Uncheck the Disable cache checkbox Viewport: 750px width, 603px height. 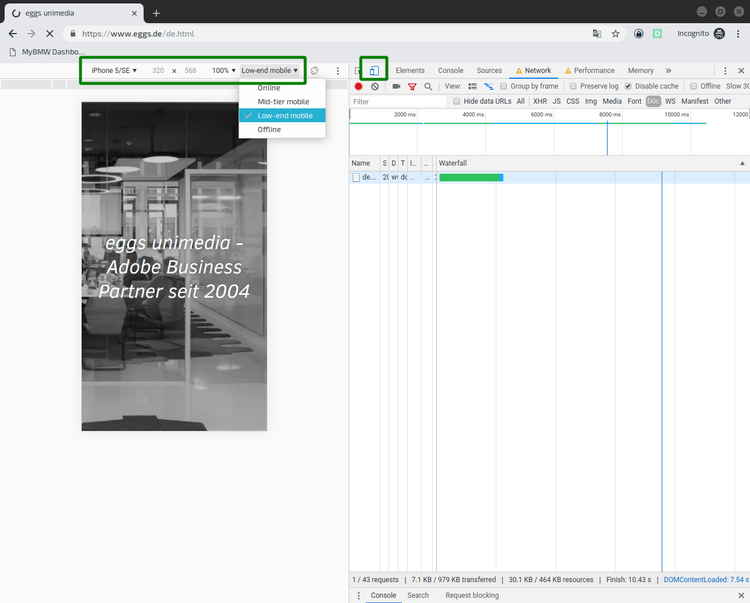pyautogui.click(x=628, y=86)
